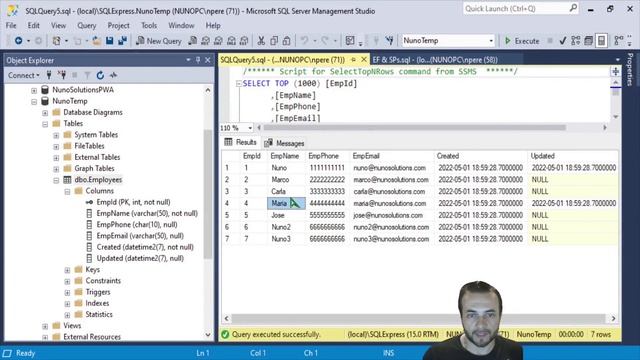Click the Cut scissors icon
The width and height of the screenshot is (640, 360).
pyautogui.click(x=261, y=40)
